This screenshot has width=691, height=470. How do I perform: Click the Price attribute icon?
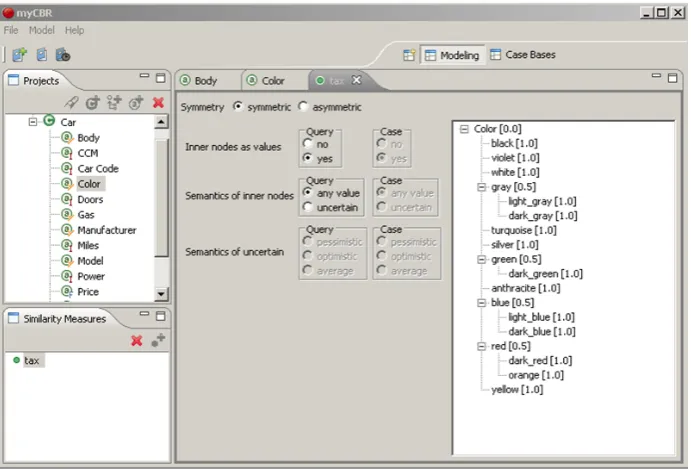tap(67, 291)
